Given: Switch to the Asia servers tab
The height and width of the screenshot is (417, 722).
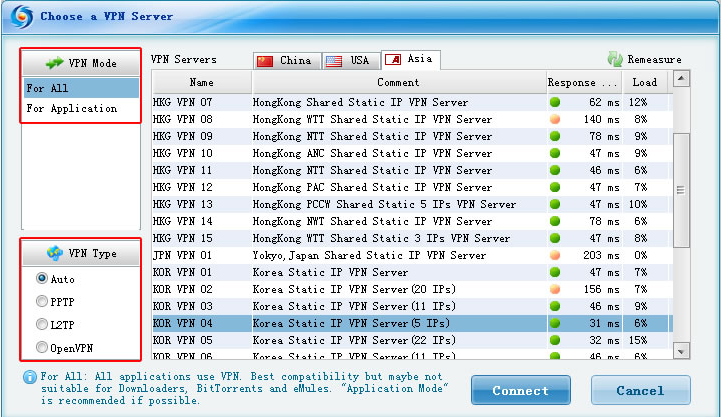Looking at the screenshot, I should [x=411, y=60].
